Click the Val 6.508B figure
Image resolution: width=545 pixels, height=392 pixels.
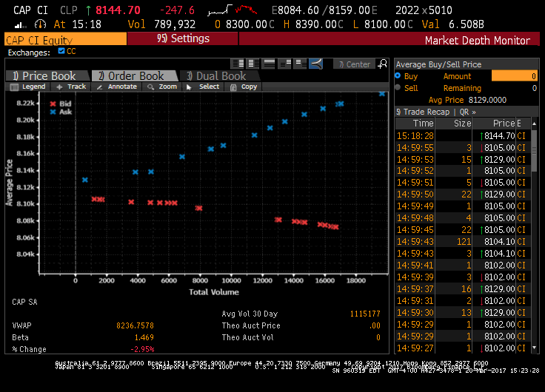tap(466, 24)
